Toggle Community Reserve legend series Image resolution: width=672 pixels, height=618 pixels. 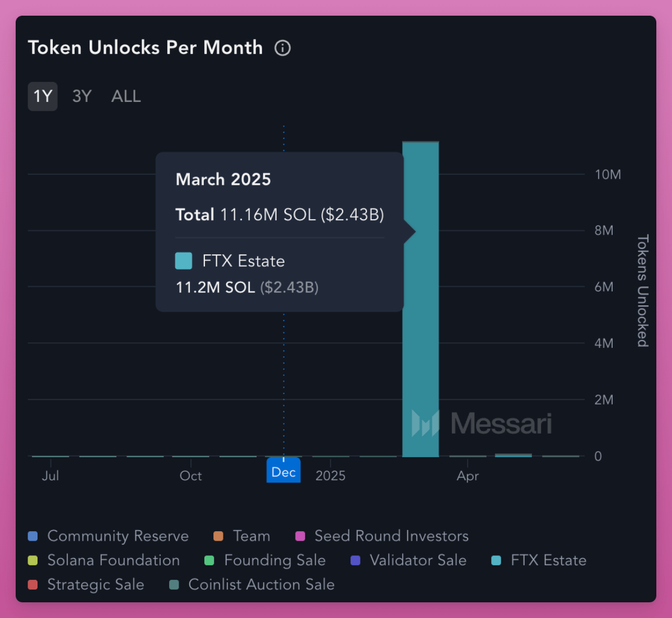click(x=108, y=536)
